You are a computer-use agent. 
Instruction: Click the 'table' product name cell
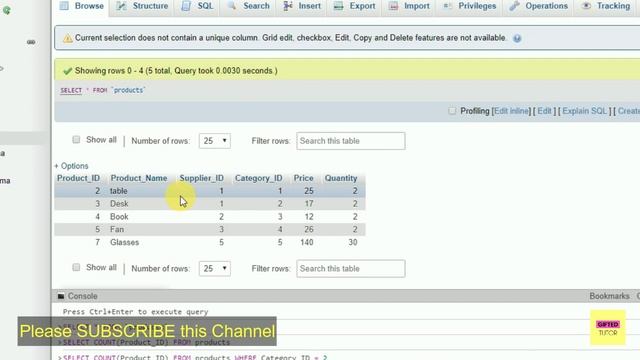[x=119, y=191]
